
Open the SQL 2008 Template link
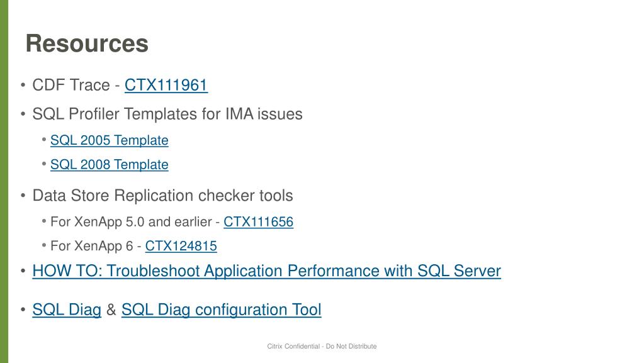click(110, 165)
